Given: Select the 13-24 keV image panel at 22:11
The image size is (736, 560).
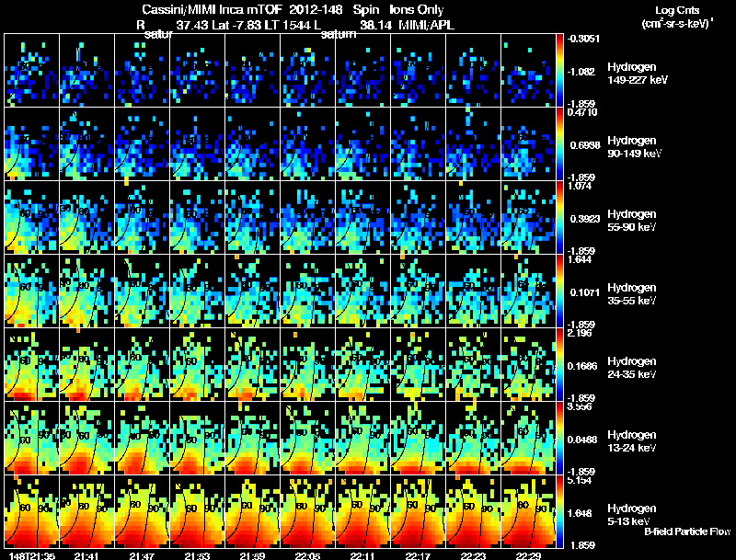Looking at the screenshot, I should point(362,439).
